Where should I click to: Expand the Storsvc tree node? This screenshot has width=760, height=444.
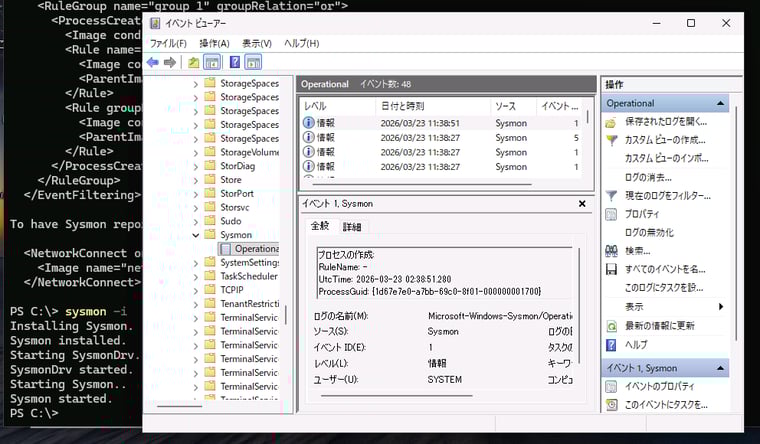[x=196, y=207]
